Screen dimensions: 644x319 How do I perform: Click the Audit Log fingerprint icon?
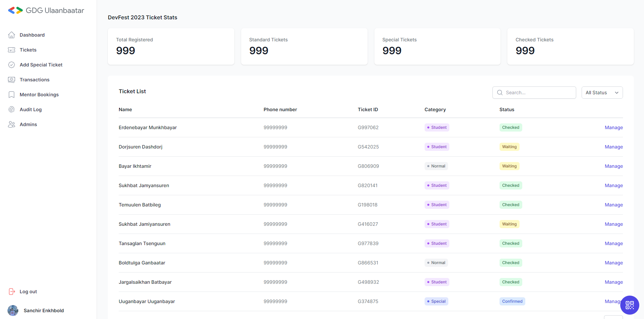tap(12, 109)
